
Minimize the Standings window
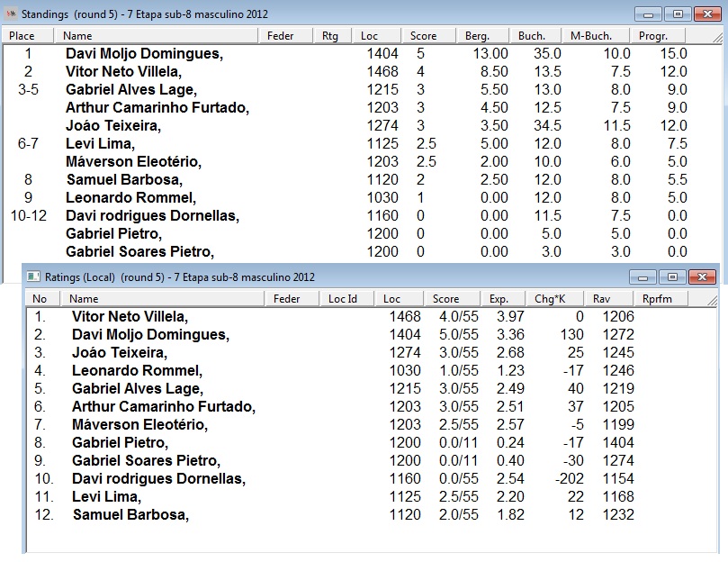pos(648,14)
